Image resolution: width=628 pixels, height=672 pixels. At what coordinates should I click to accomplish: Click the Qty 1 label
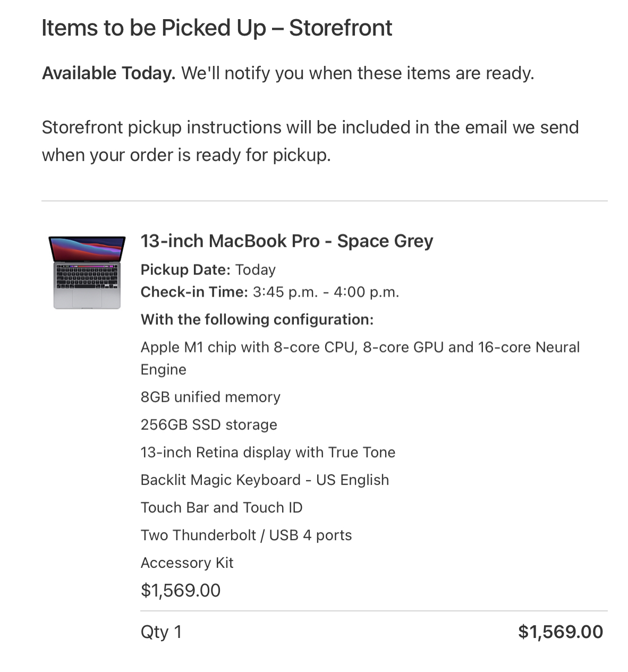(161, 632)
